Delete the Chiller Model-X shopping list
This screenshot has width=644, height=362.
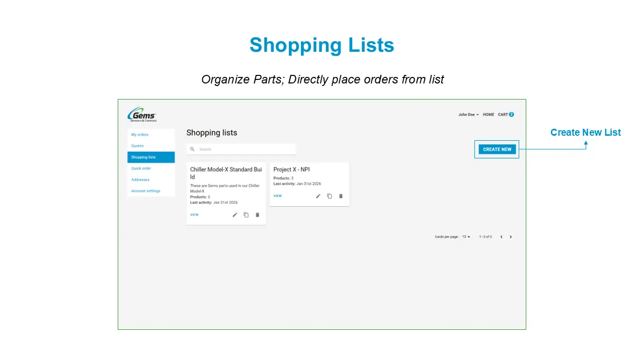click(257, 215)
